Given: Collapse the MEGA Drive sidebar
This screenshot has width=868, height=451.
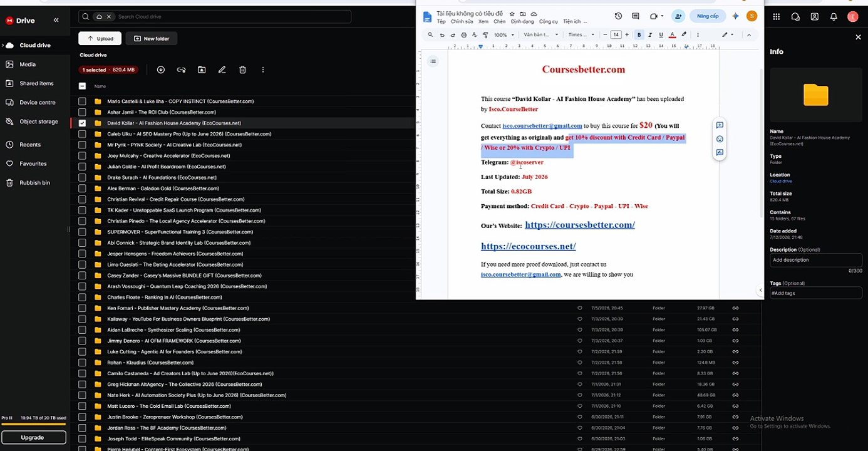Looking at the screenshot, I should pyautogui.click(x=56, y=20).
